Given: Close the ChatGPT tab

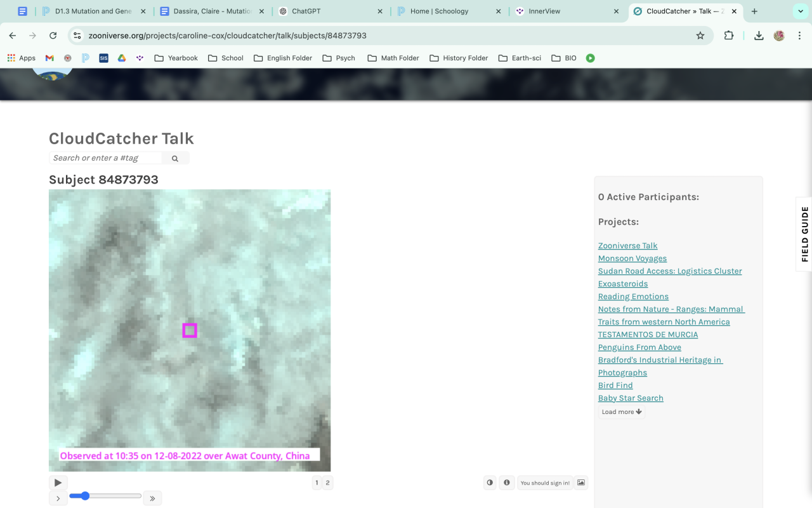Looking at the screenshot, I should click(380, 11).
